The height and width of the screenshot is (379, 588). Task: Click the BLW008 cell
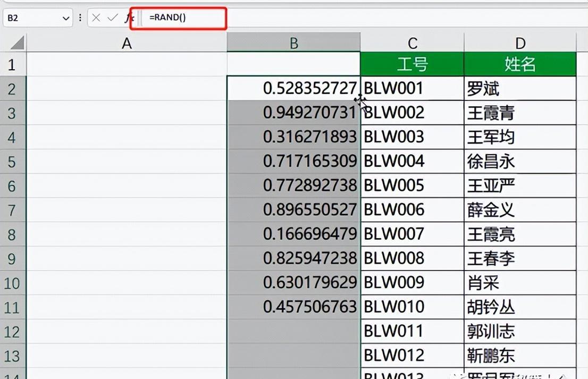(x=412, y=258)
